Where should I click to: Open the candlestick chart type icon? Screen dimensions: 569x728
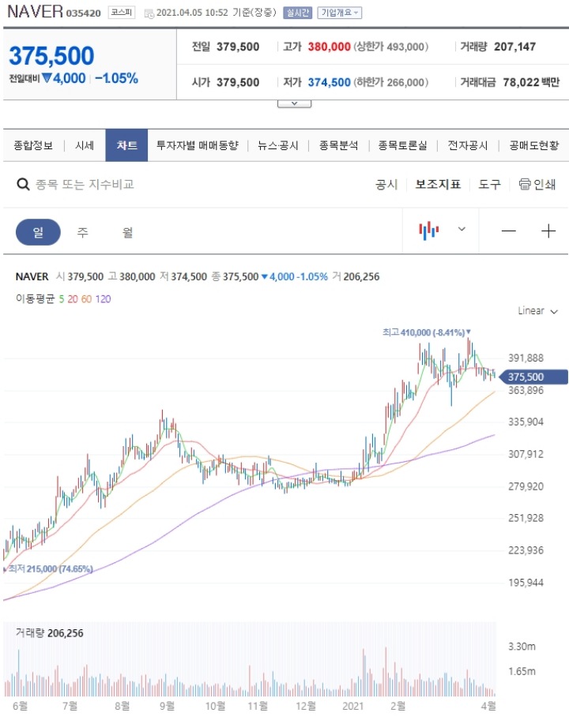(428, 231)
